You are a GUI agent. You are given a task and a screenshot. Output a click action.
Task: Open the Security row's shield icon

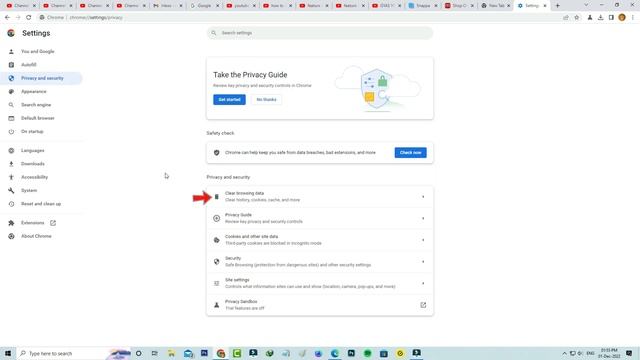(217, 262)
